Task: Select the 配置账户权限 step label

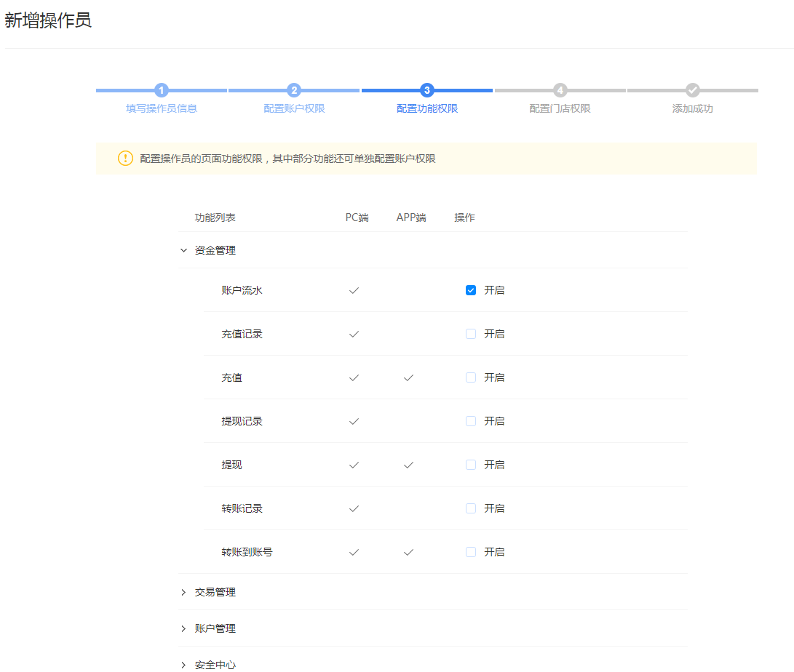Action: coord(294,108)
